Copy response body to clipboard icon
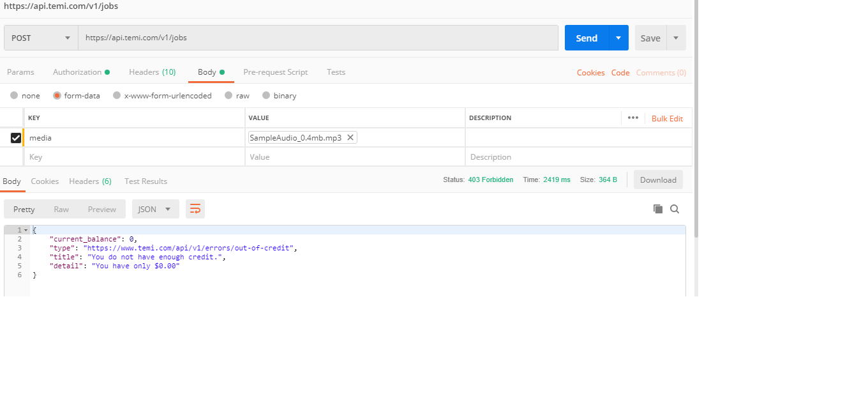This screenshot has height=398, width=868. [x=658, y=209]
